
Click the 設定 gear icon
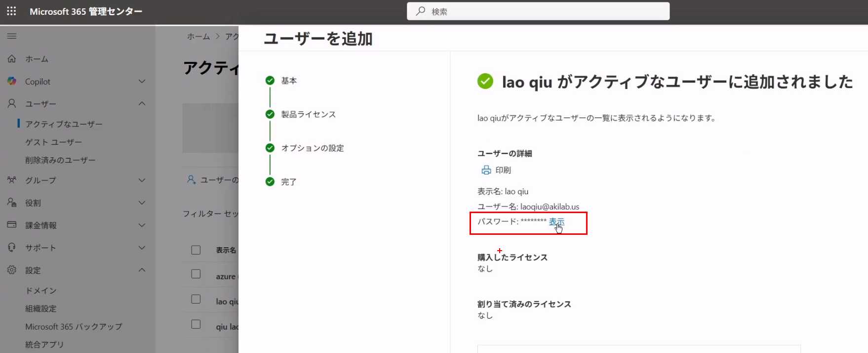coord(12,270)
